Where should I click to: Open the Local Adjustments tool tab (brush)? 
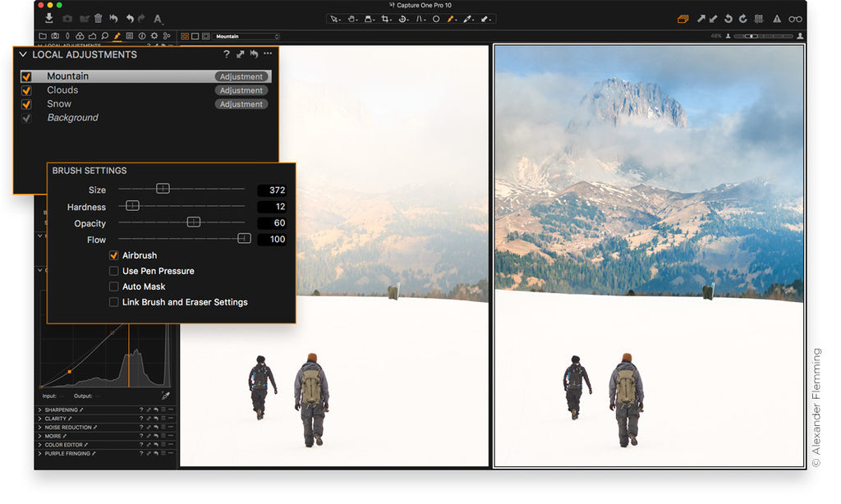click(x=117, y=36)
